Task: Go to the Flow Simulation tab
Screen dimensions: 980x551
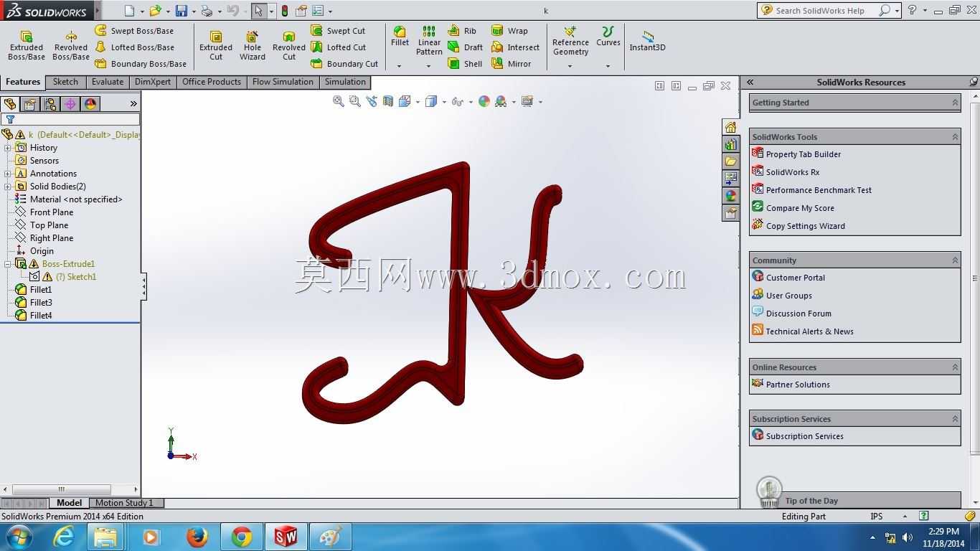Action: [x=283, y=82]
